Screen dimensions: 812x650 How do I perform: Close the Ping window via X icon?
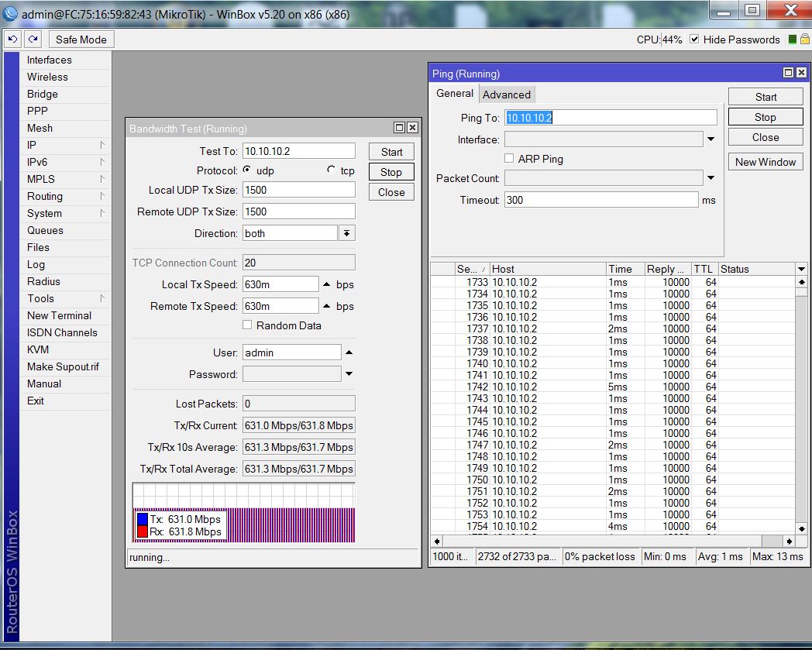point(801,73)
